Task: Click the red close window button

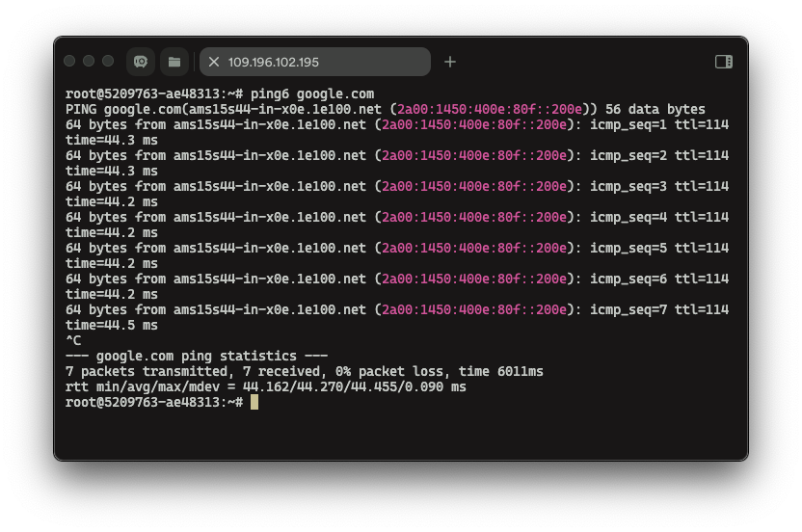Action: pyautogui.click(x=69, y=62)
